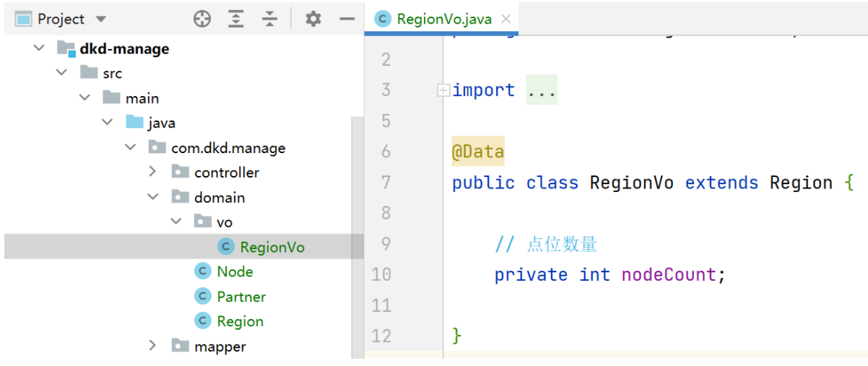The width and height of the screenshot is (868, 366).
Task: Click the @Data annotation
Action: [x=478, y=152]
